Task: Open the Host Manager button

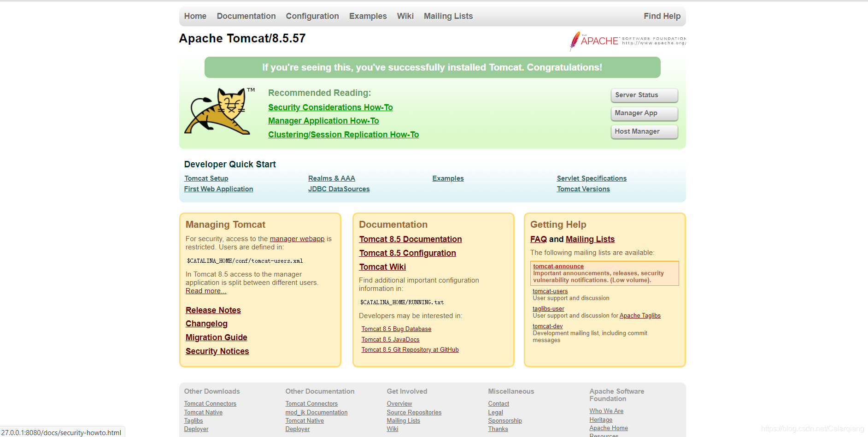Action: point(644,132)
